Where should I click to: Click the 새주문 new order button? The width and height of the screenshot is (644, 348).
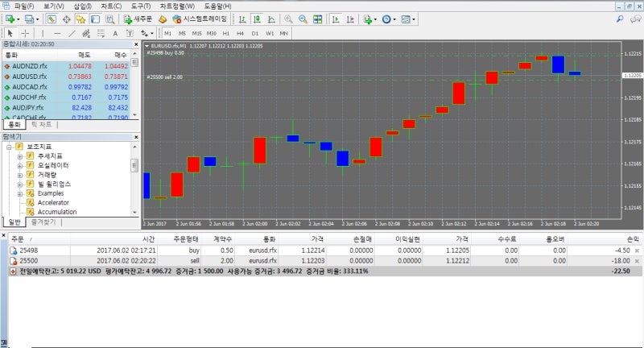tap(138, 19)
